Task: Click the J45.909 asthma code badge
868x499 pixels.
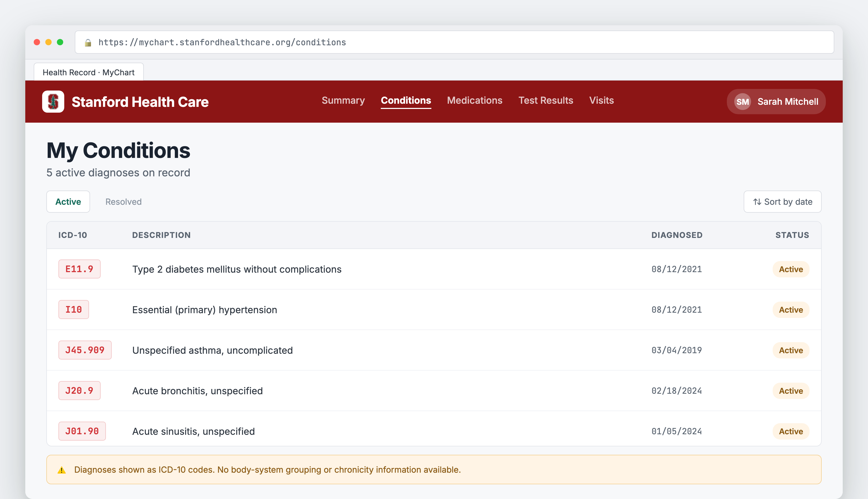Action: [x=85, y=350]
